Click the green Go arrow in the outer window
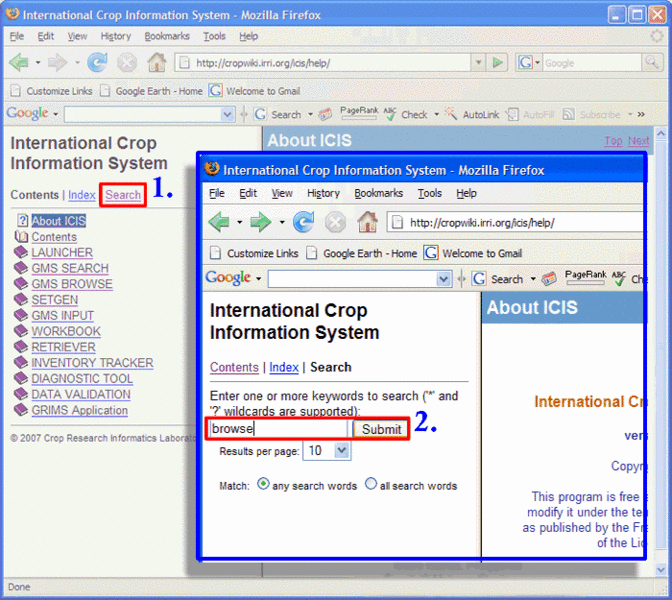Screen dimensions: 672x600 497,63
